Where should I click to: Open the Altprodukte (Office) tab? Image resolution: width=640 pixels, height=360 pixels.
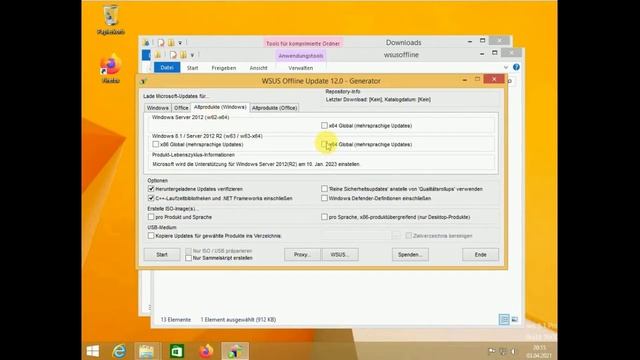274,108
